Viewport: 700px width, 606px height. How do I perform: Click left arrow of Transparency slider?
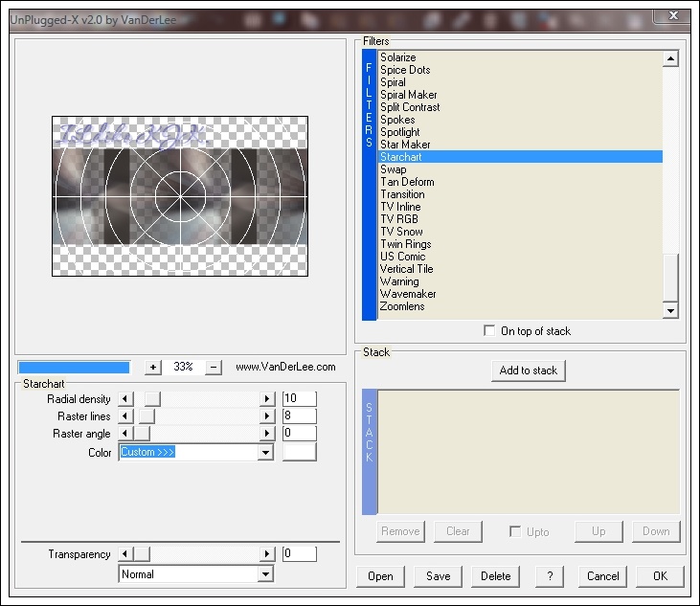124,554
